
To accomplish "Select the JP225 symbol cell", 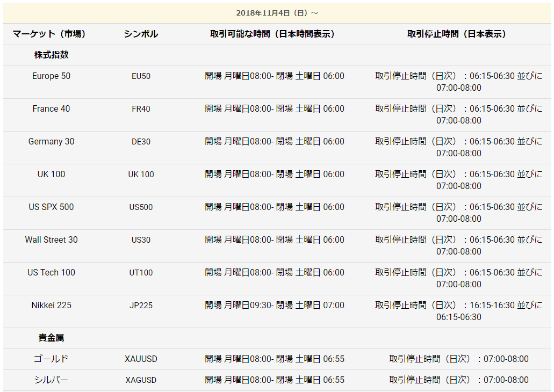I will point(141,305).
